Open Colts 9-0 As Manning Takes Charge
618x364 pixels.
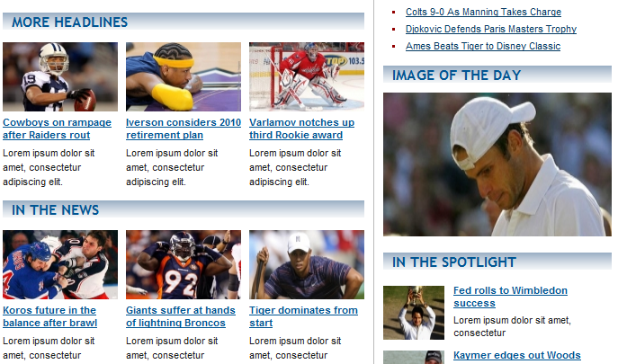pyautogui.click(x=483, y=13)
